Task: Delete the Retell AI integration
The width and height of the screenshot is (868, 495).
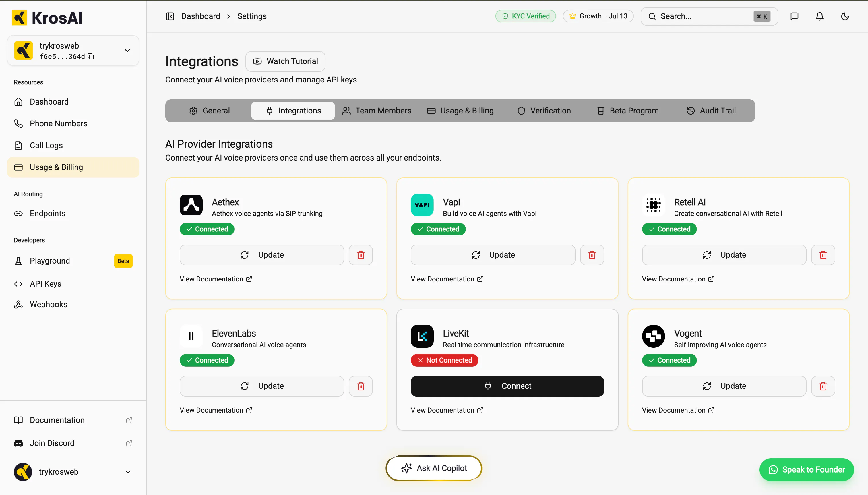Action: 823,255
